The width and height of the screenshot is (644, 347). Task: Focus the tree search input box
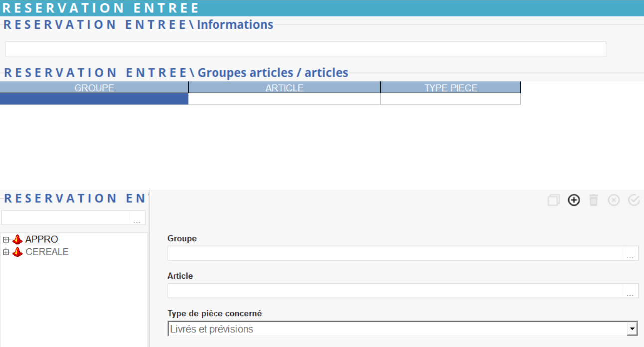(66, 218)
